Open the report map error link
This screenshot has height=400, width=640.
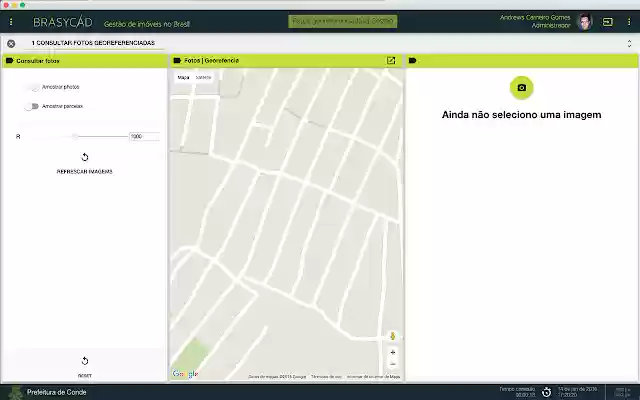[x=373, y=377]
